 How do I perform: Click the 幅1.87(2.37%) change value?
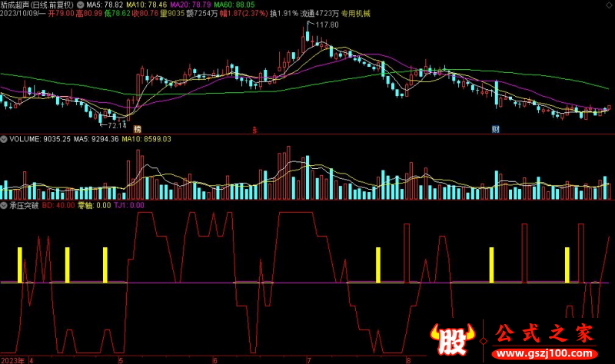[244, 13]
